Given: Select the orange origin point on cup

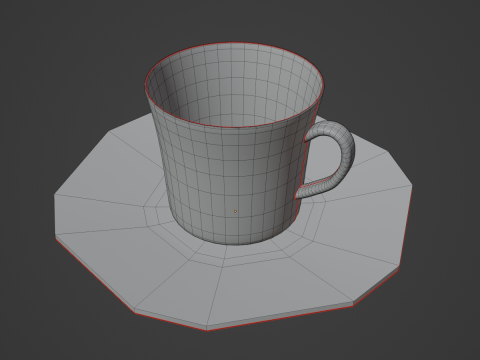Looking at the screenshot, I should 235,211.
